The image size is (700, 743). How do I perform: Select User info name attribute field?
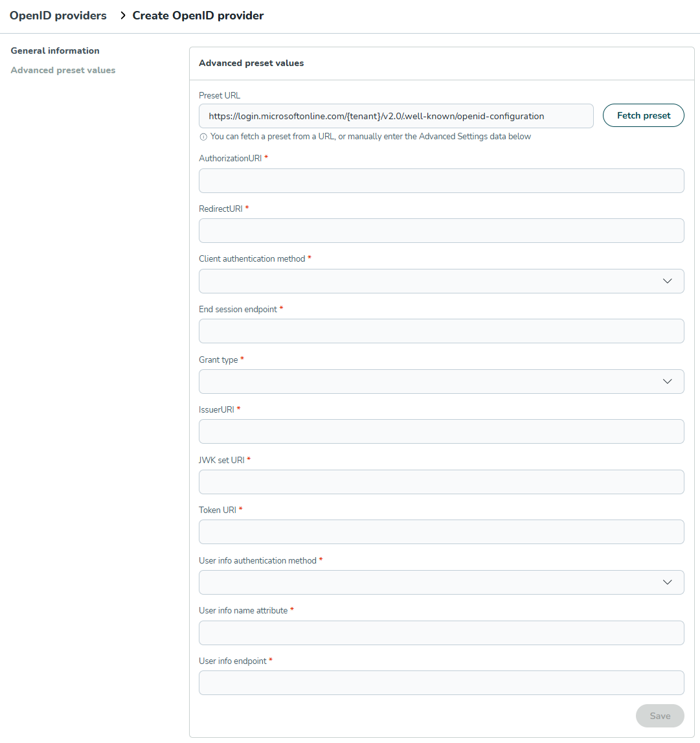(441, 633)
